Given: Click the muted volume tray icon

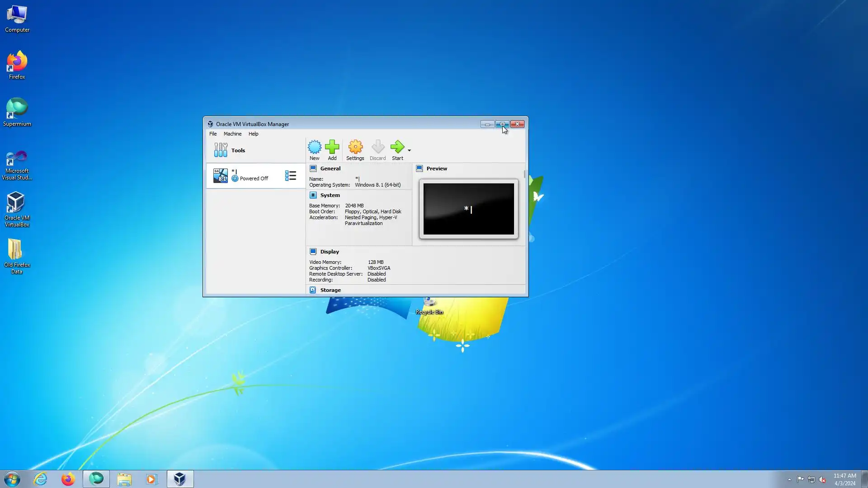Looking at the screenshot, I should [822, 479].
